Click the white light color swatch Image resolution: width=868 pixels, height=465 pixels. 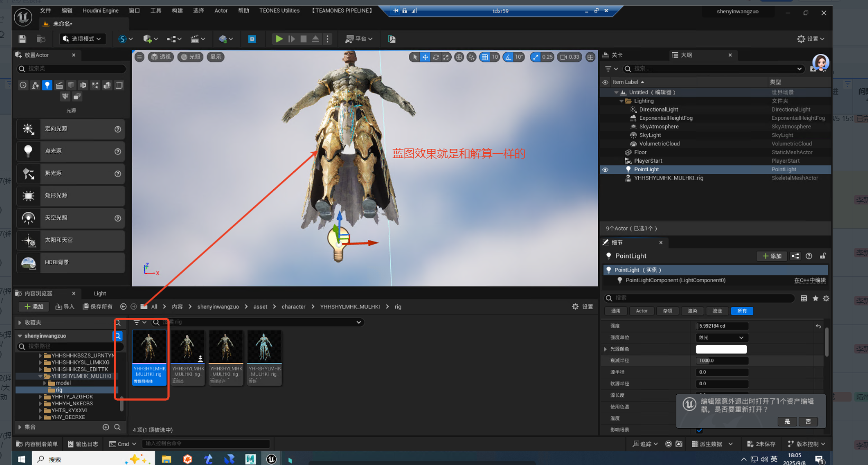tap(721, 349)
